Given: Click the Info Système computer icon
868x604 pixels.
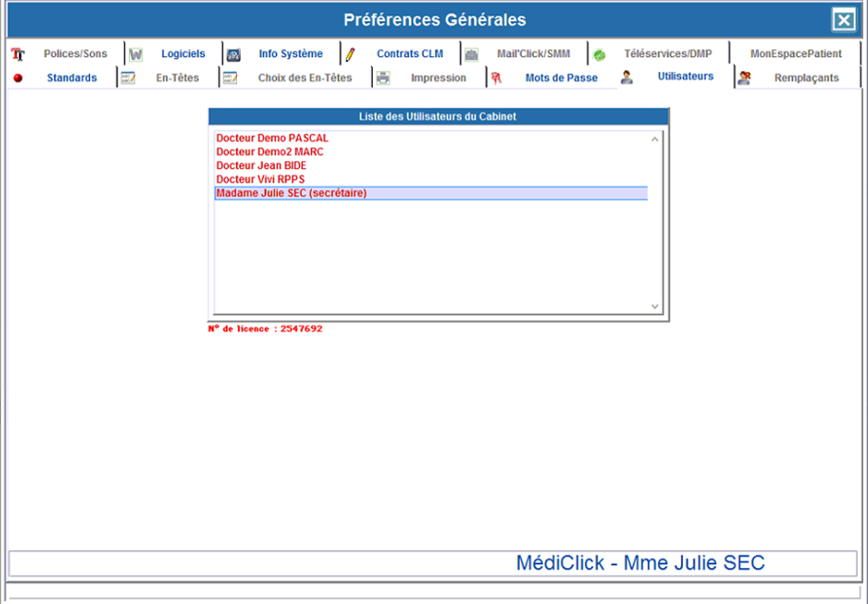Looking at the screenshot, I should [233, 54].
